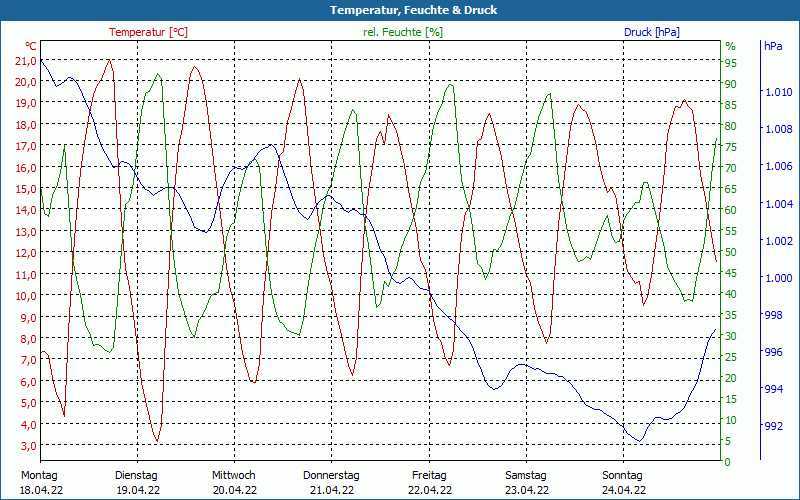
Task: Choose the 'Donnerstag' day label
Action: click(x=331, y=475)
